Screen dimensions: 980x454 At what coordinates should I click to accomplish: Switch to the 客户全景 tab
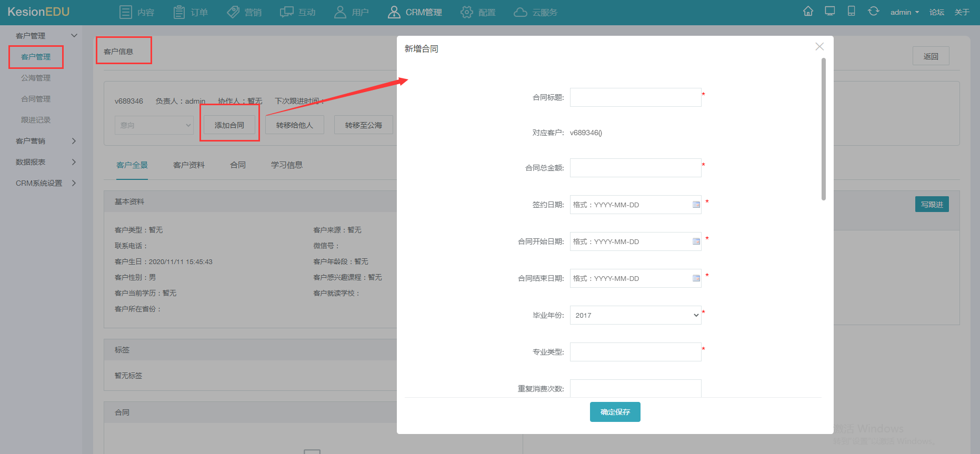132,165
